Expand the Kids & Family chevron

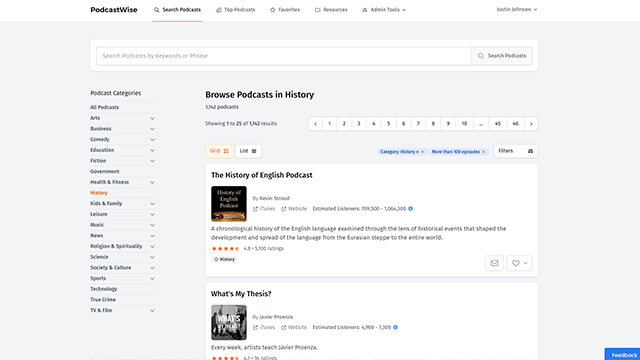(x=152, y=204)
